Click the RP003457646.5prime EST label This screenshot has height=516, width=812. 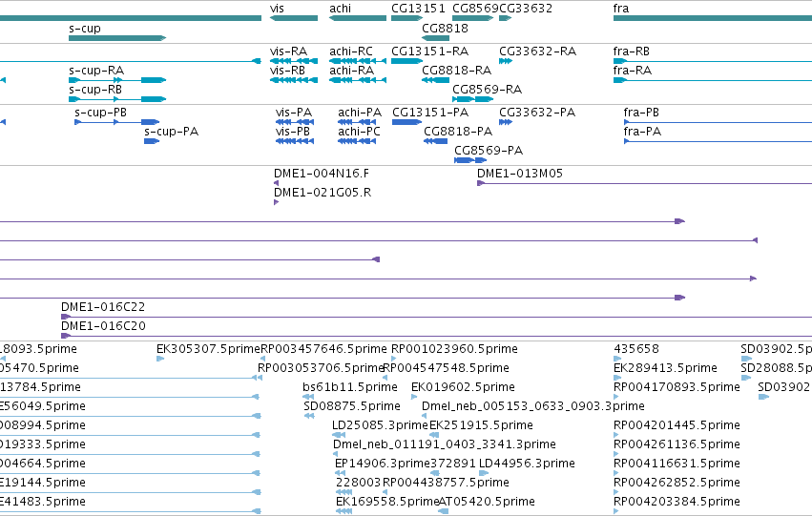[323, 349]
